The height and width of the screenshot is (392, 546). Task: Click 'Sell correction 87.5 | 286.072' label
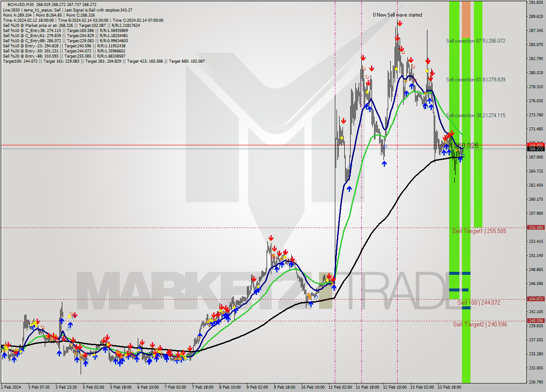point(476,41)
